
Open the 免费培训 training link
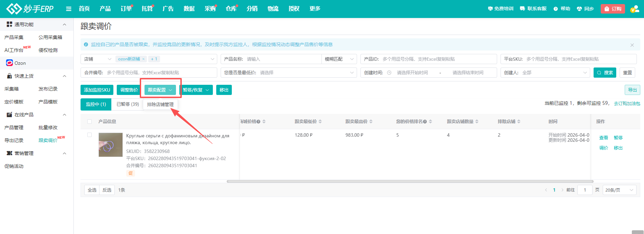(x=501, y=9)
